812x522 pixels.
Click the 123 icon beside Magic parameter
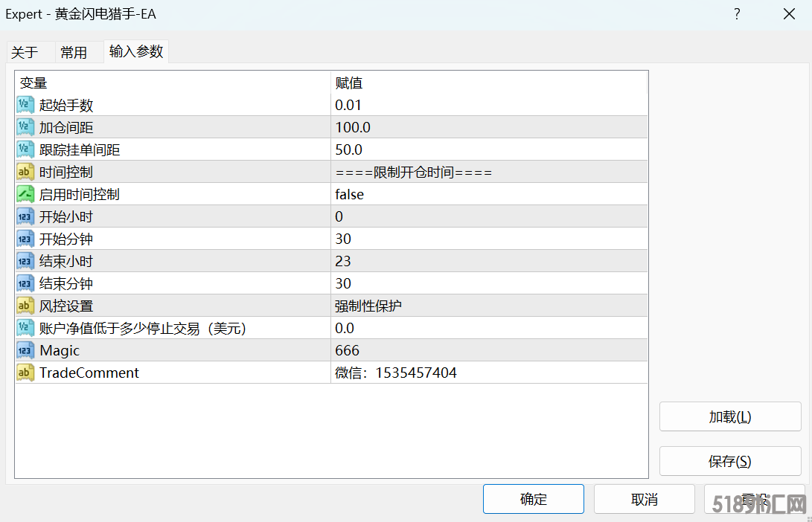[25, 350]
